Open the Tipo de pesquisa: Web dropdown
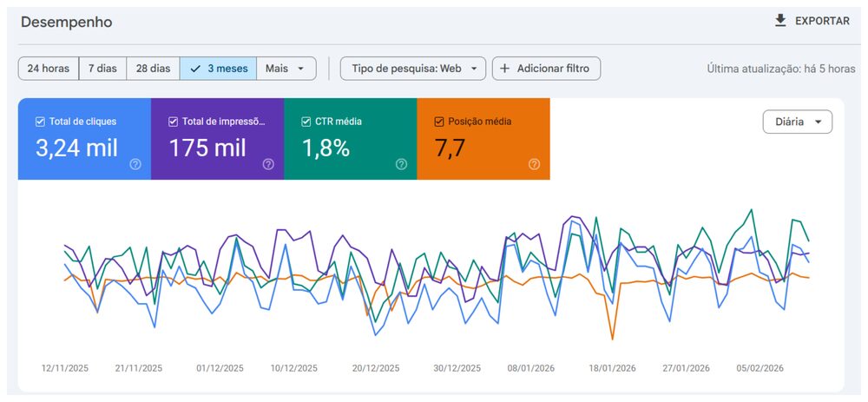Screen dimensions: 868x402 [413, 69]
